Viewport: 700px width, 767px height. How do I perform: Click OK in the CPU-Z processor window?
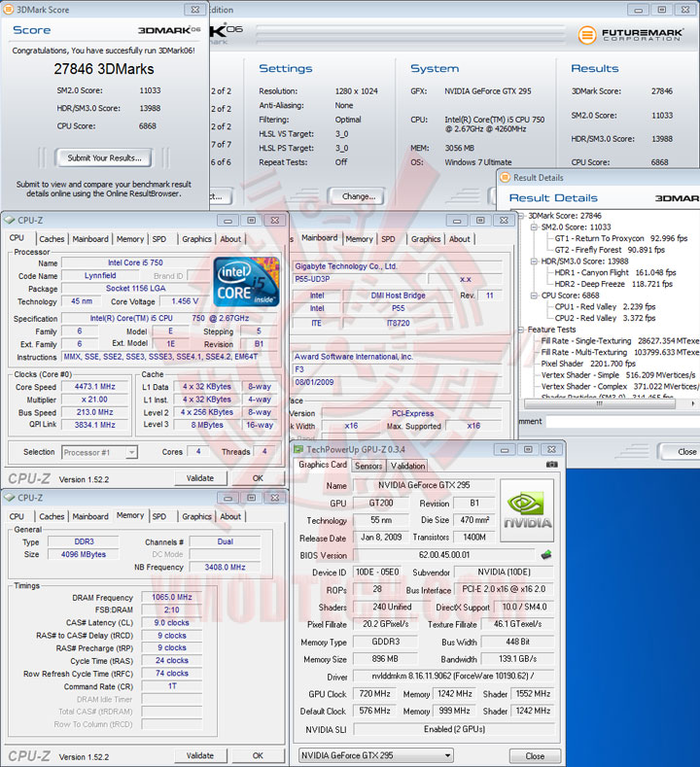tap(258, 478)
